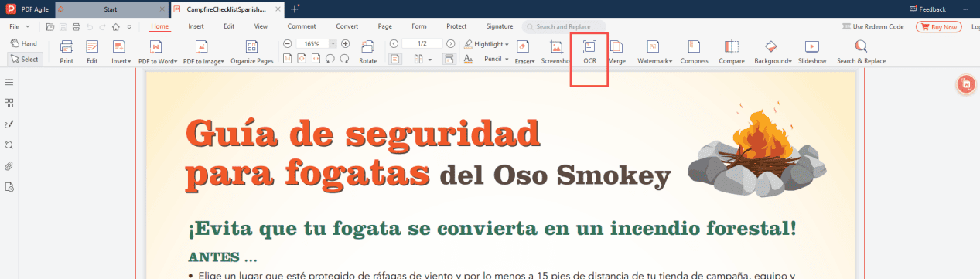
Task: Click the Buy Now button
Action: 938,26
